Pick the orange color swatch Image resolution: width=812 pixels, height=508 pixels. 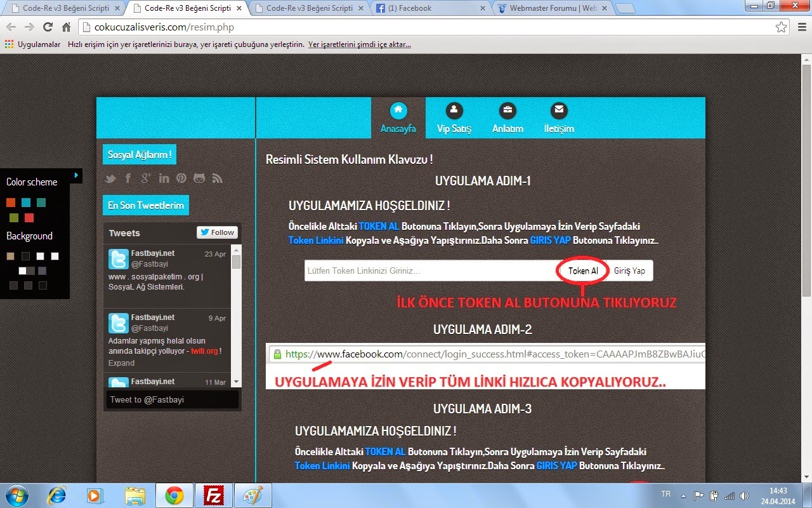click(x=11, y=203)
